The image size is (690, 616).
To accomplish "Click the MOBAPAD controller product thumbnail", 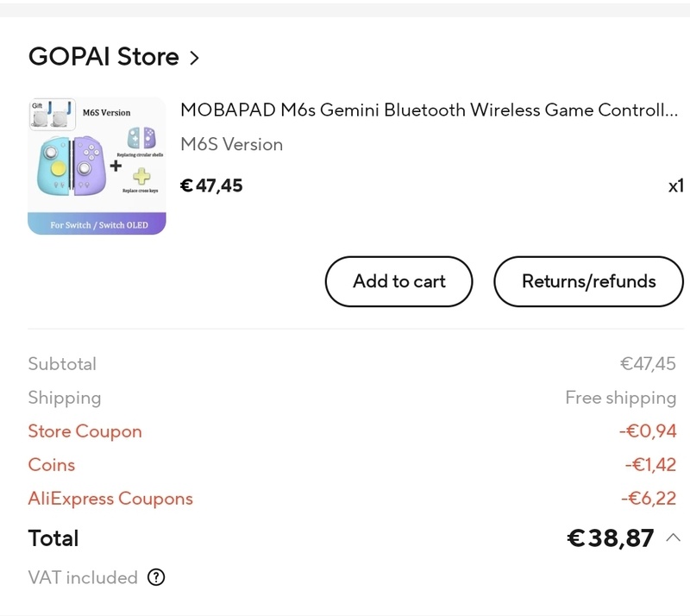I will 97,167.
